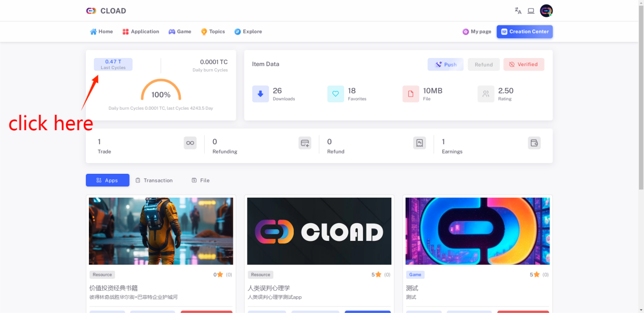Open the Game section

180,32
